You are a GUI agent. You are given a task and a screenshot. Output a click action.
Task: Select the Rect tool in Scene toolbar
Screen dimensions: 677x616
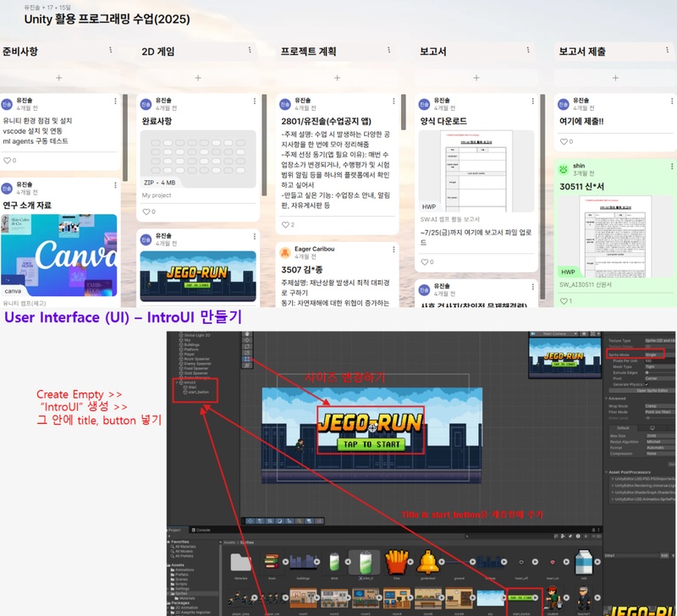248,360
